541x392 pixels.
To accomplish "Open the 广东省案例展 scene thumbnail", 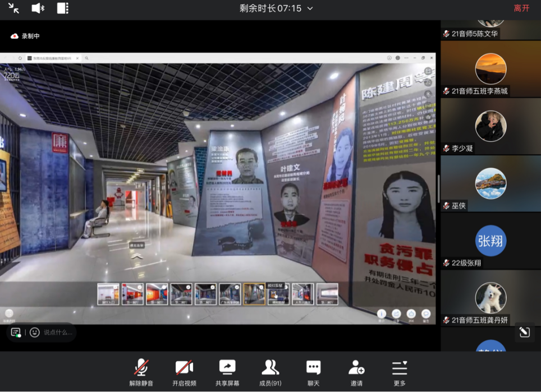I will point(230,294).
